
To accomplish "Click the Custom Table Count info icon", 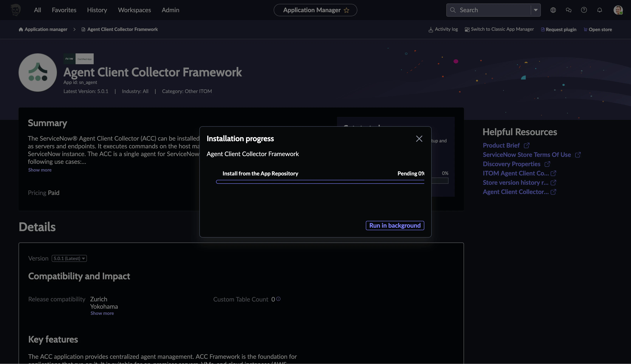I will [x=278, y=299].
